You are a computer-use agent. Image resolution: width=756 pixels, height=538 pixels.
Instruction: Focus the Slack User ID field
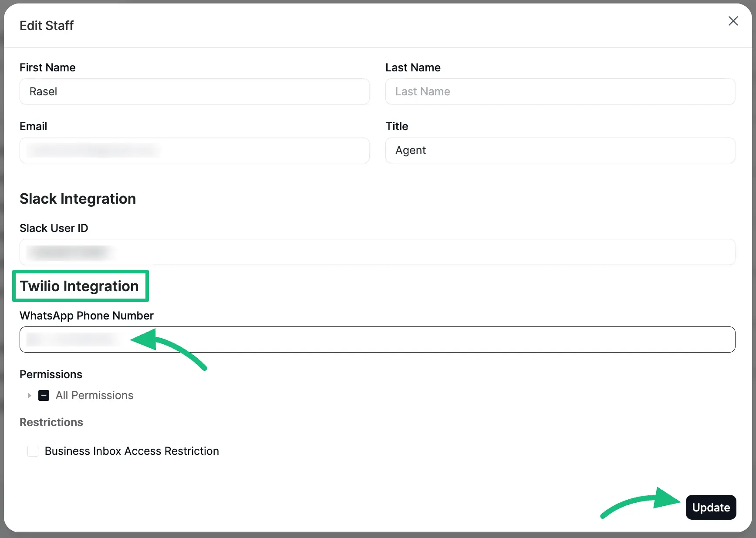point(377,252)
